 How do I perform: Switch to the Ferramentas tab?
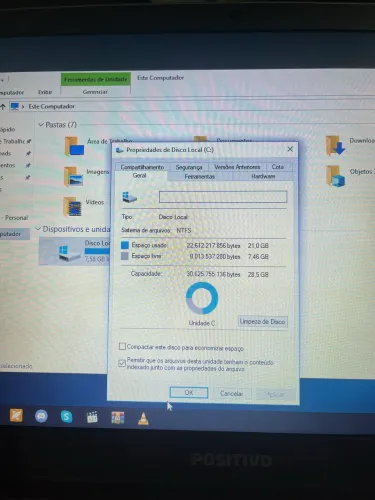(200, 176)
